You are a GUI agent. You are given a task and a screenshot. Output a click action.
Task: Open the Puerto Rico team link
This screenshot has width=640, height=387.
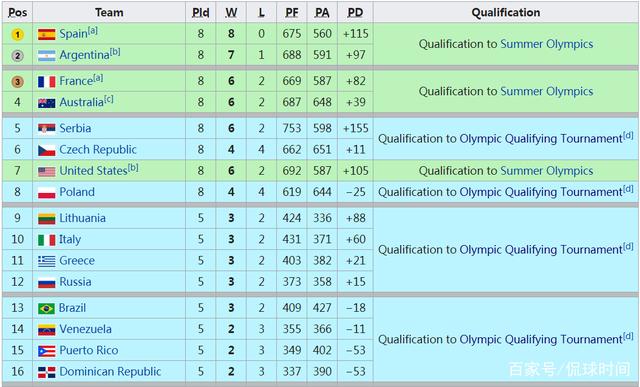(x=89, y=350)
